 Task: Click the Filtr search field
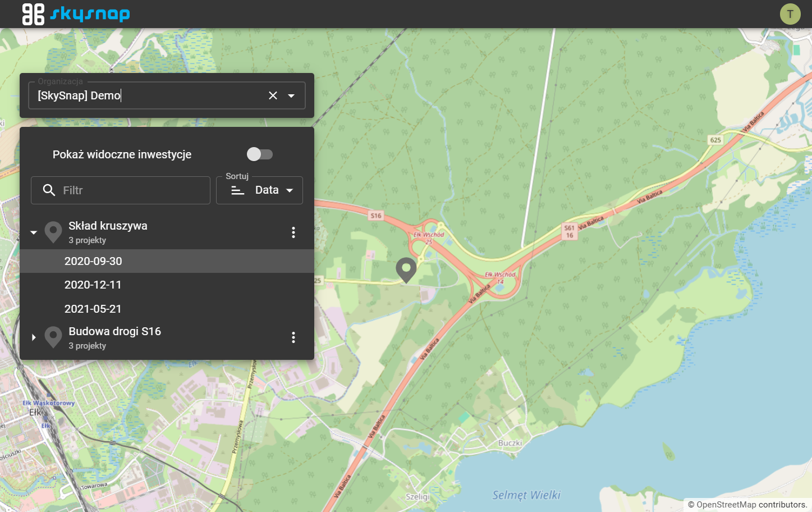[x=121, y=190]
